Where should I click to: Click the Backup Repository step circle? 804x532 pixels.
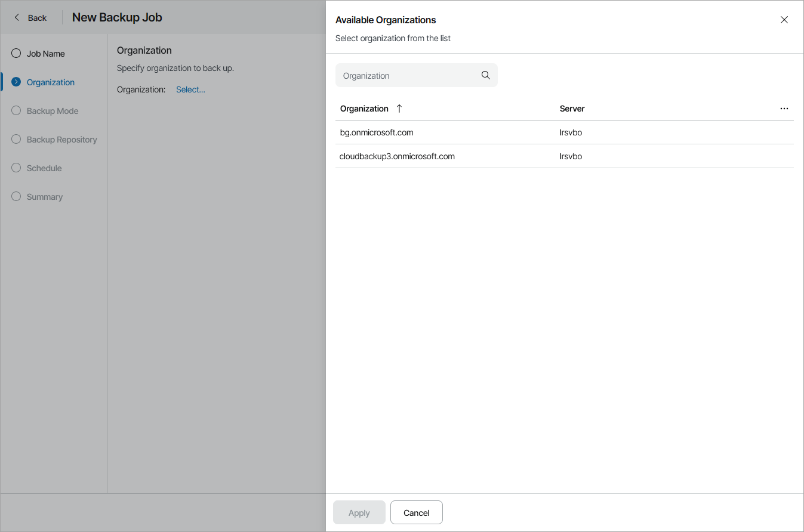pyautogui.click(x=16, y=140)
